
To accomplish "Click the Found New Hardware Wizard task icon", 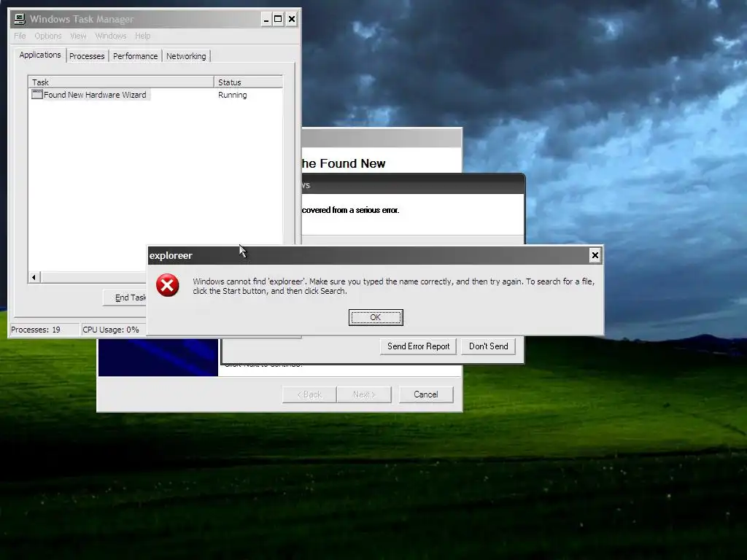I will click(x=37, y=94).
